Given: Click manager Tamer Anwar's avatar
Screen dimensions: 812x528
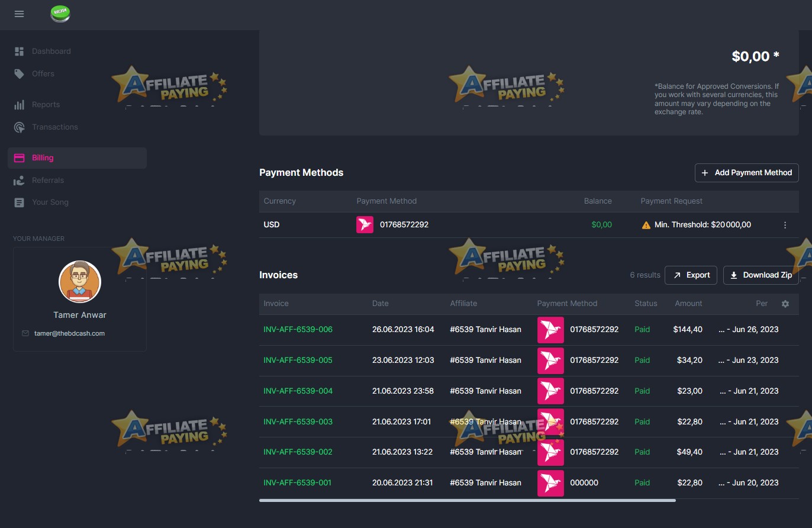Looking at the screenshot, I should pos(80,282).
